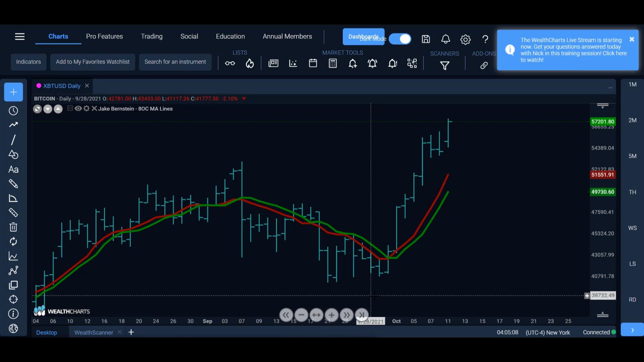Dismiss the Live Stream notification
This screenshot has height=362, width=644.
[632, 39]
